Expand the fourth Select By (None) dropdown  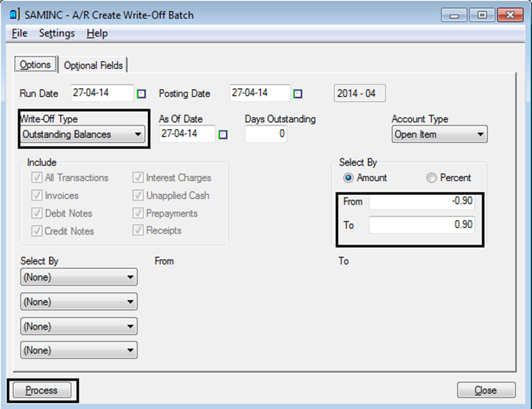coord(79,350)
